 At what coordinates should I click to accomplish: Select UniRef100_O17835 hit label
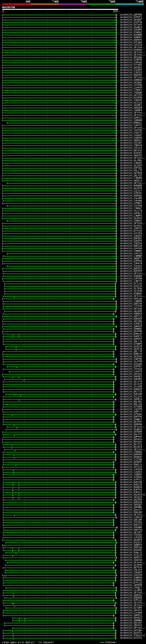(x=131, y=291)
